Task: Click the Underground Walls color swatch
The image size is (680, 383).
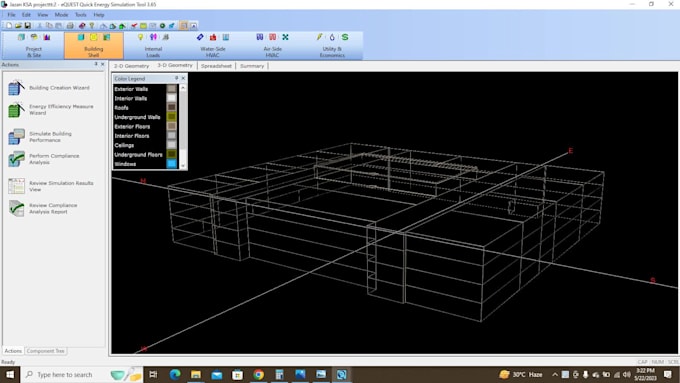Action: pos(172,117)
